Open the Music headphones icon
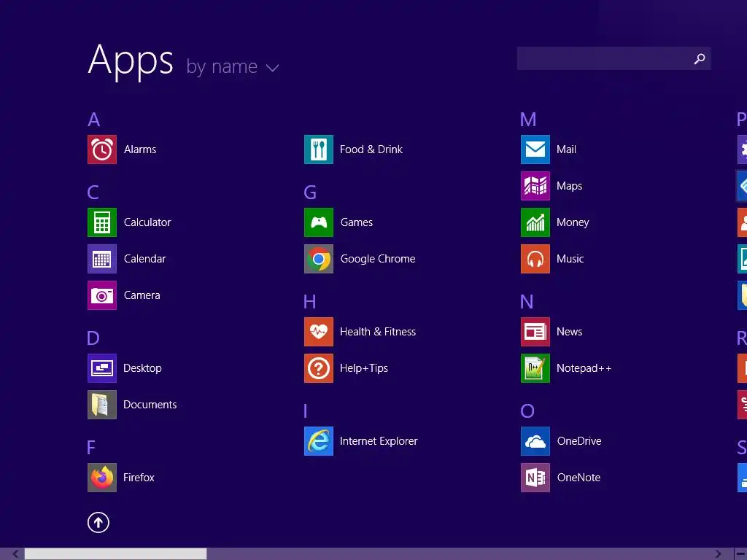Viewport: 747px width, 560px height. (535, 259)
